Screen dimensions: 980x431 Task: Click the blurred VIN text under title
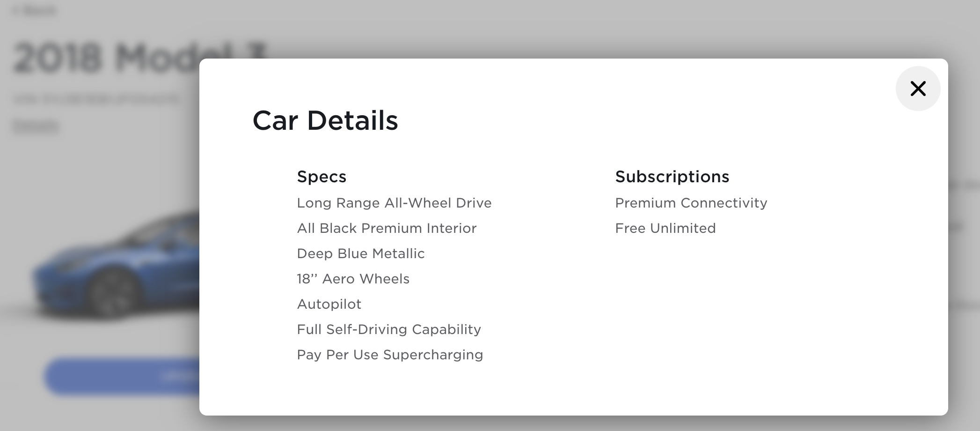pos(96,99)
